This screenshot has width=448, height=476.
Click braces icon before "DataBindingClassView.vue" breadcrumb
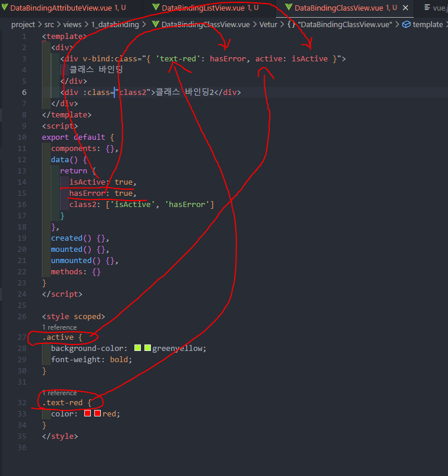coord(291,24)
